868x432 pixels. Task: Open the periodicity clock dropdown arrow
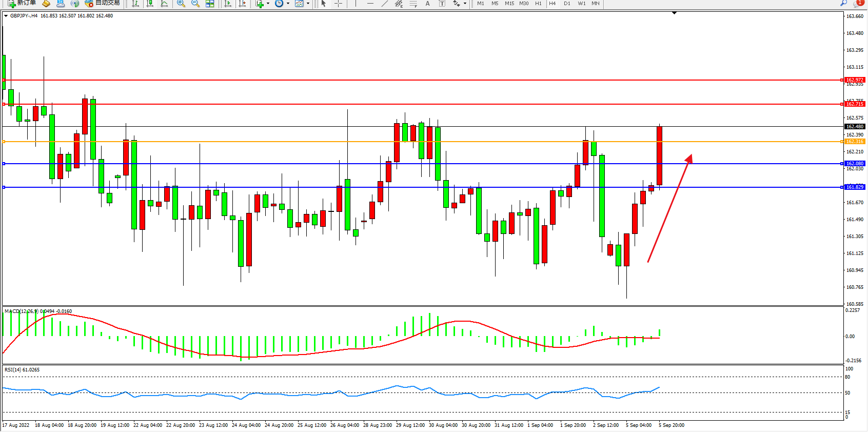[x=288, y=4]
